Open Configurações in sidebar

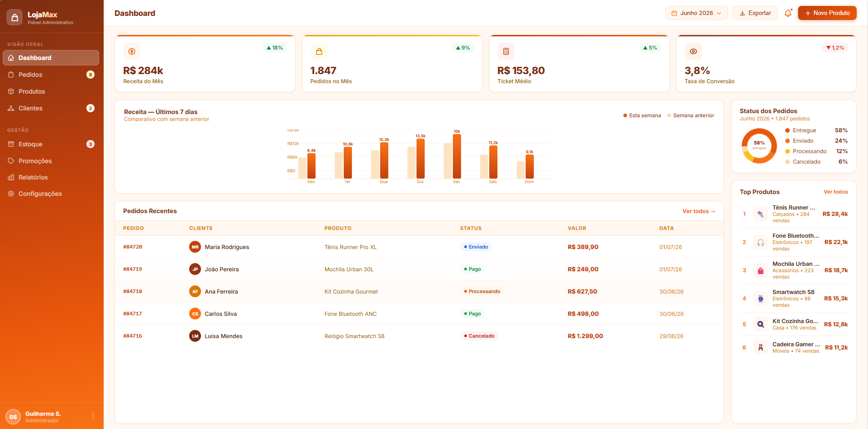tap(51, 194)
